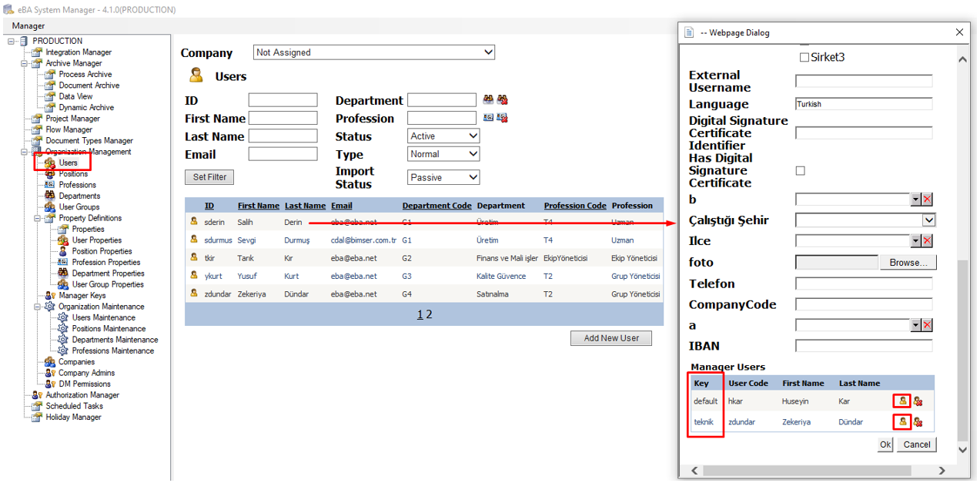Click the First Name filter input field
This screenshot has width=980, height=483.
pyautogui.click(x=283, y=118)
